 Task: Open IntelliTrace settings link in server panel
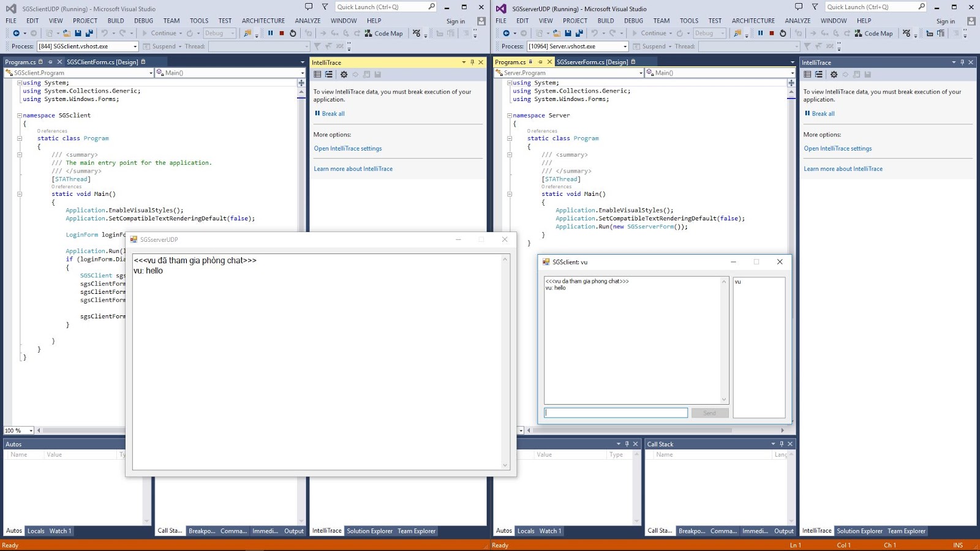(x=837, y=149)
